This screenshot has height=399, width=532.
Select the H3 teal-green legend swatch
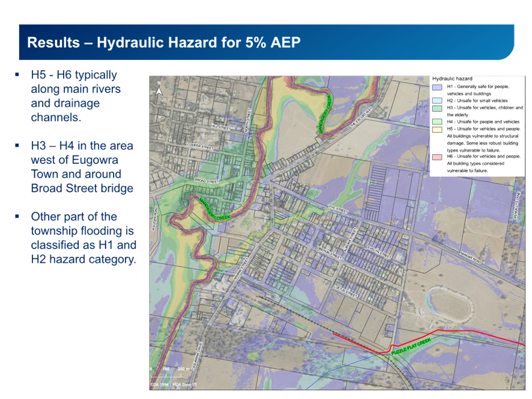click(437, 108)
